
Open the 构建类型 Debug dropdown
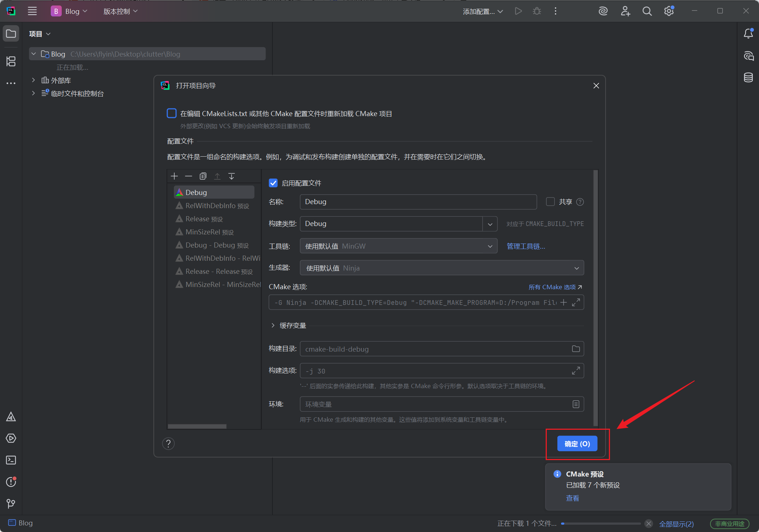tap(490, 224)
